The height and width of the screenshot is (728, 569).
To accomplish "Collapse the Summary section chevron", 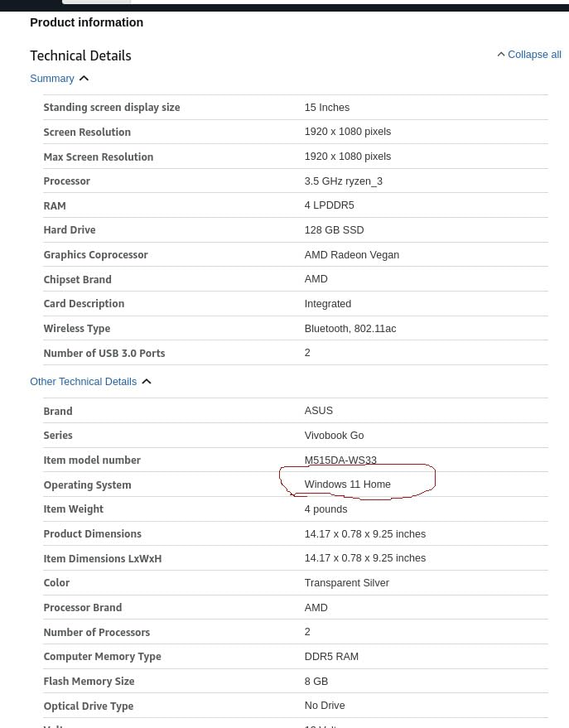I will coord(83,78).
